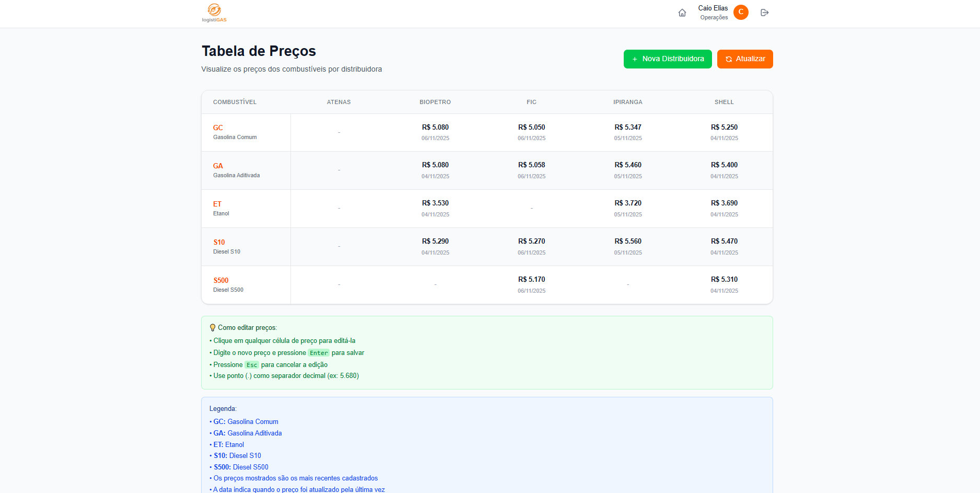980x493 pixels.
Task: Click the logout icon
Action: click(x=764, y=13)
